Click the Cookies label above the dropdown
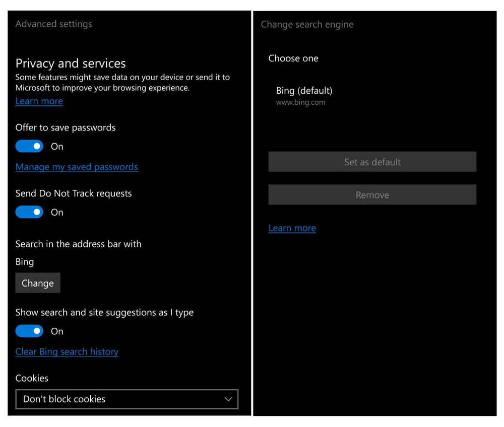The image size is (504, 427). 32,378
